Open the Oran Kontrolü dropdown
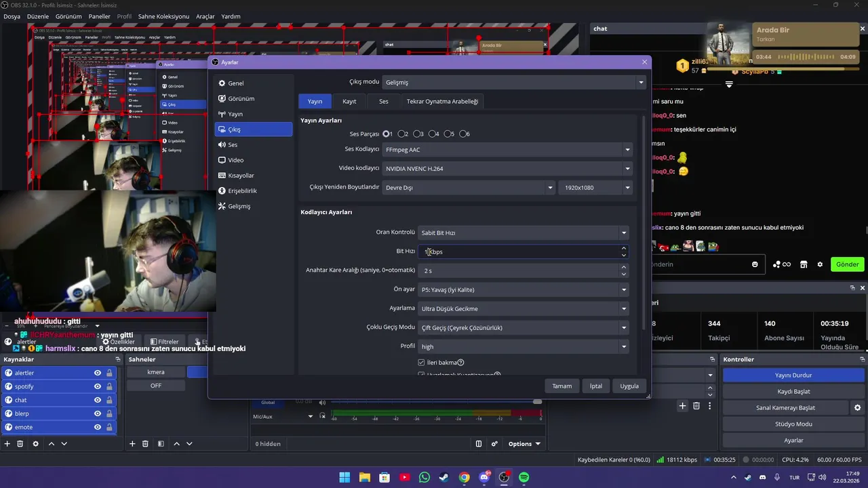 (x=523, y=232)
